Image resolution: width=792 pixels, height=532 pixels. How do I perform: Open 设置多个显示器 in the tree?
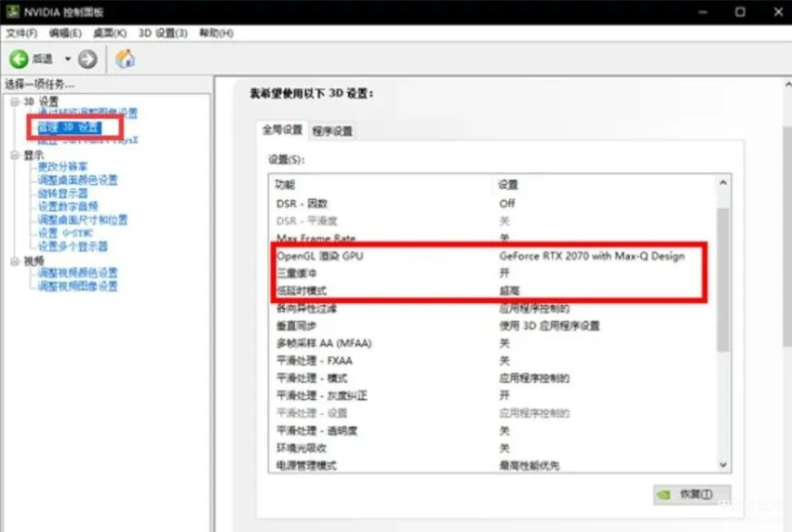coord(73,246)
